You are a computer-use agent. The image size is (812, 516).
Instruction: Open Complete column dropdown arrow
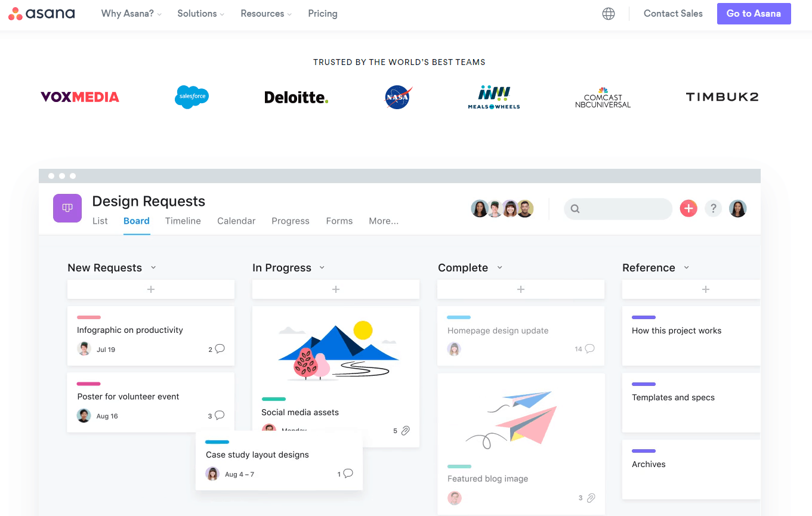coord(500,267)
